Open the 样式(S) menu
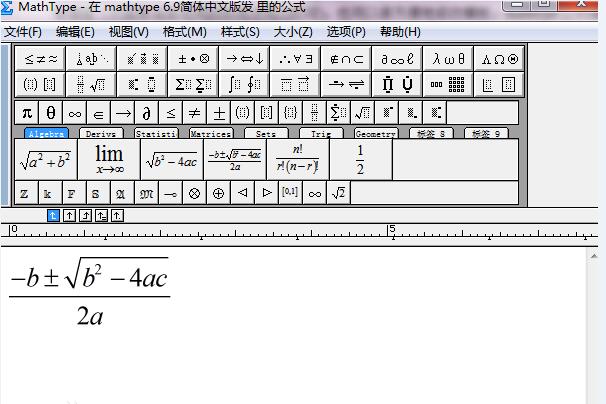Viewport: 606px width, 404px height. [240, 32]
